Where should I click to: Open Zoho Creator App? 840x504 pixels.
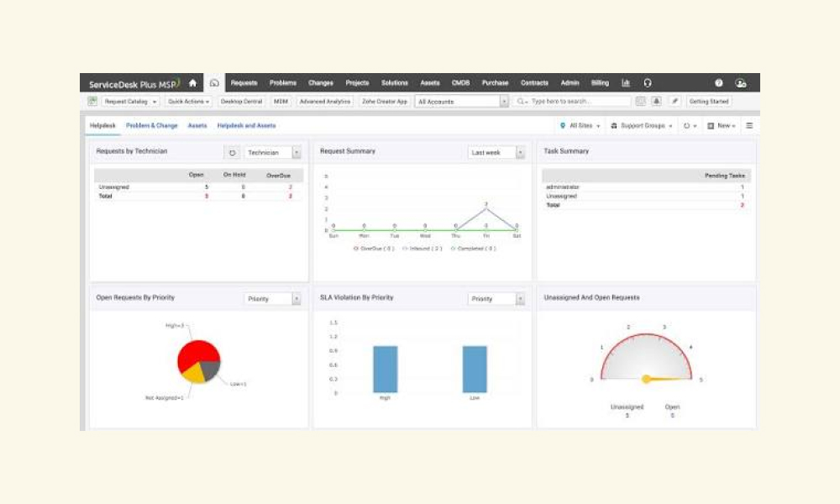385,102
